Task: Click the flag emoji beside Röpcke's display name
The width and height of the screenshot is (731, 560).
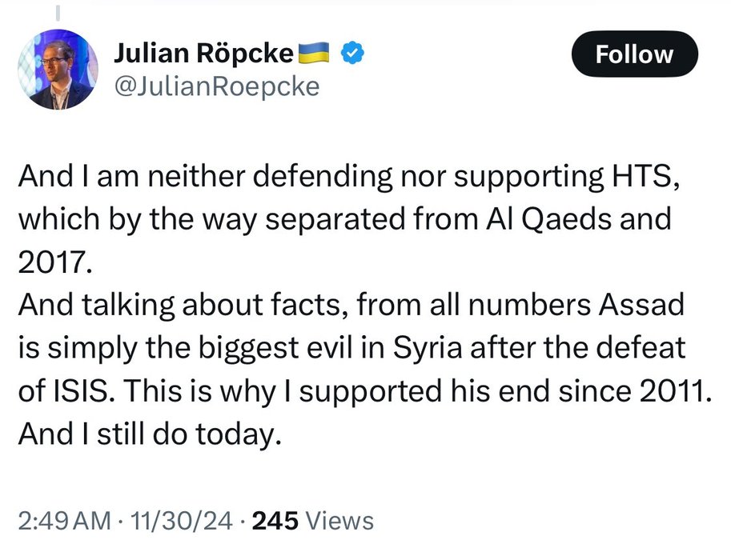Action: 314,52
